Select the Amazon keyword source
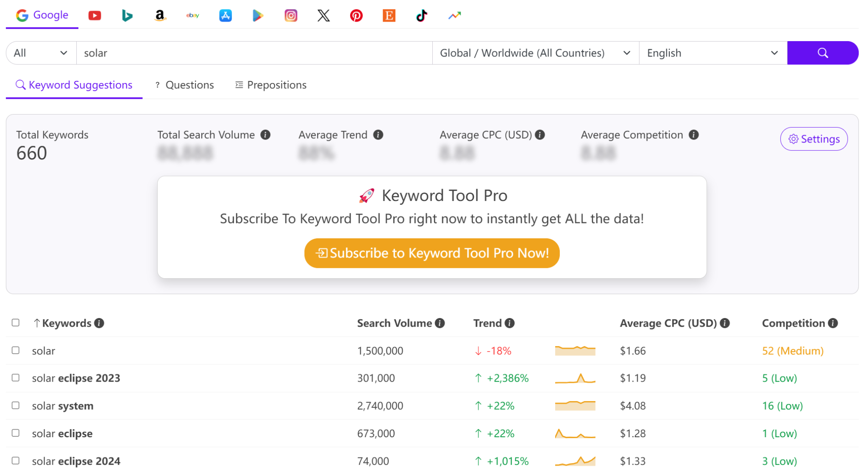 pos(160,16)
